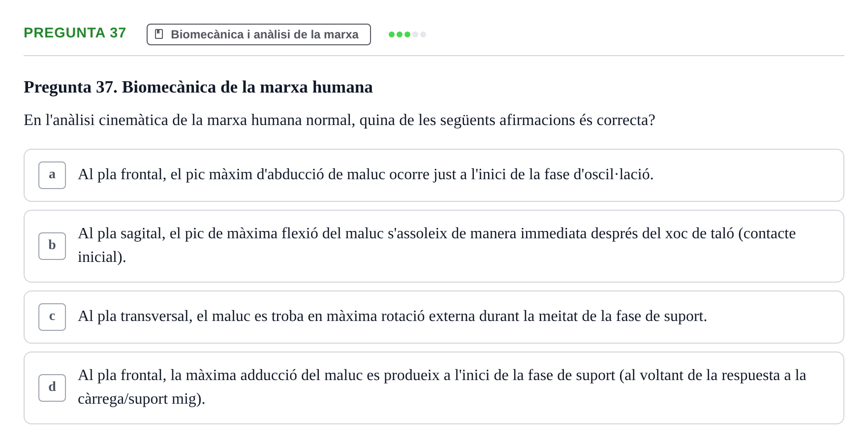Choose the option about màxima flexió del maluc
The image size is (868, 448).
point(434,246)
